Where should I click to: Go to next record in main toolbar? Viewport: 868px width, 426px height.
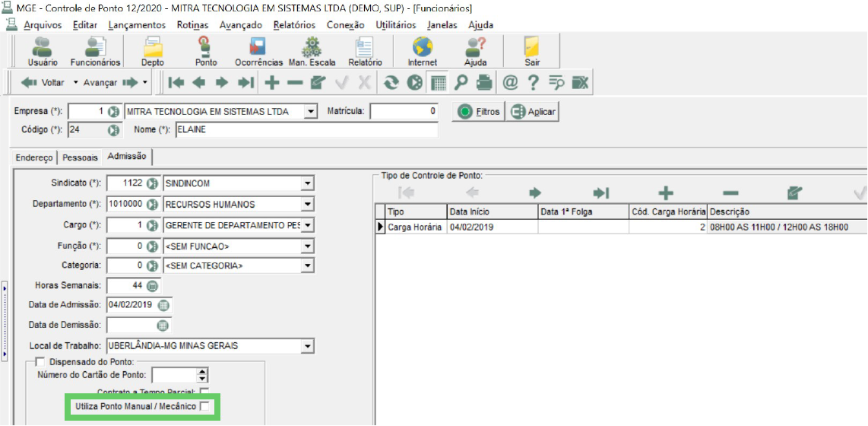point(222,83)
